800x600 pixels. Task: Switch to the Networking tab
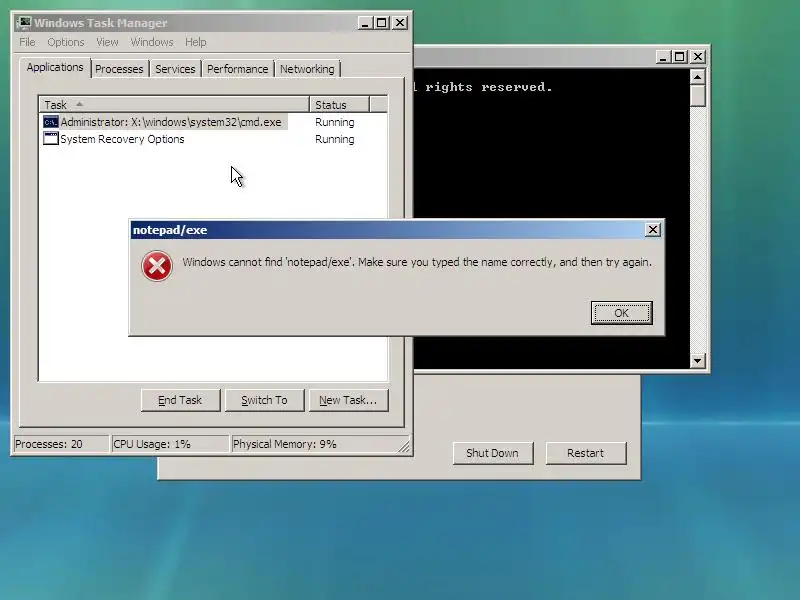(307, 69)
